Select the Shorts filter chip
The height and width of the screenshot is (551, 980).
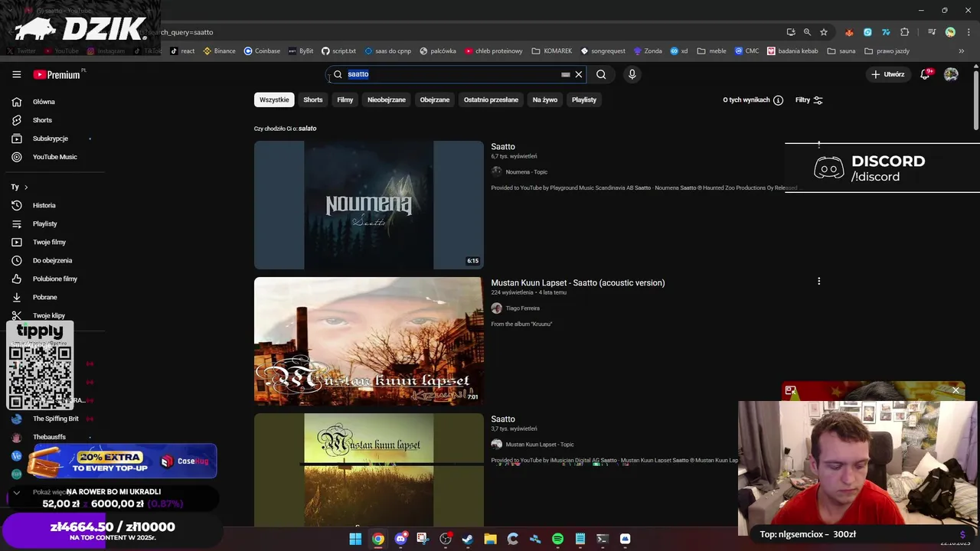(x=313, y=99)
